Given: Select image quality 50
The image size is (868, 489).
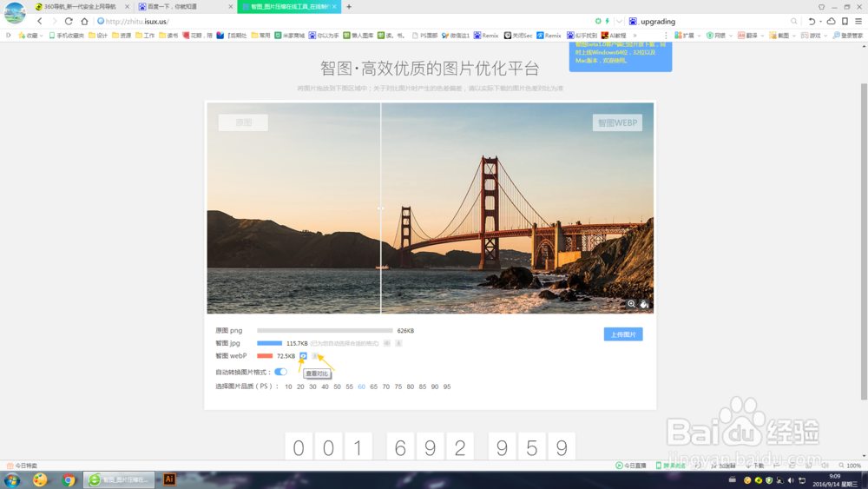Looking at the screenshot, I should click(x=337, y=387).
